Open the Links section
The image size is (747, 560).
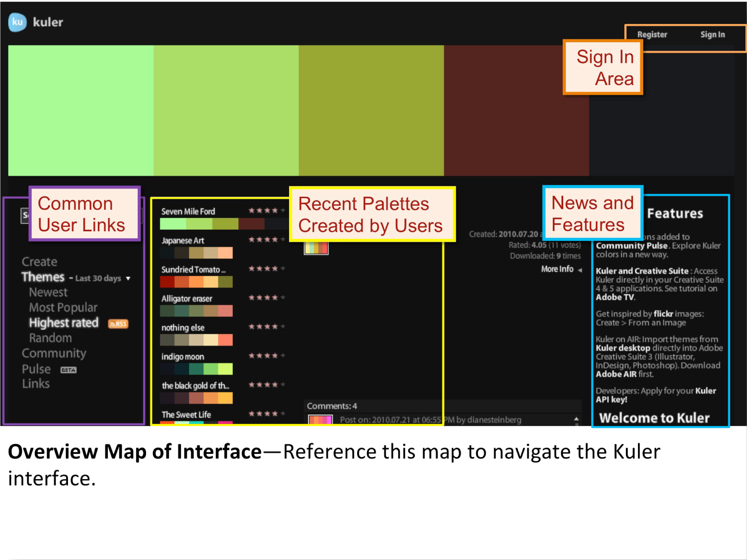(x=36, y=384)
